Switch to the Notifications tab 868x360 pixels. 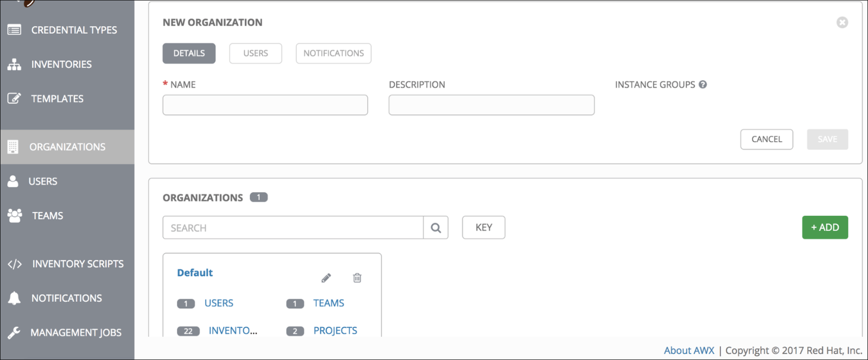click(334, 53)
